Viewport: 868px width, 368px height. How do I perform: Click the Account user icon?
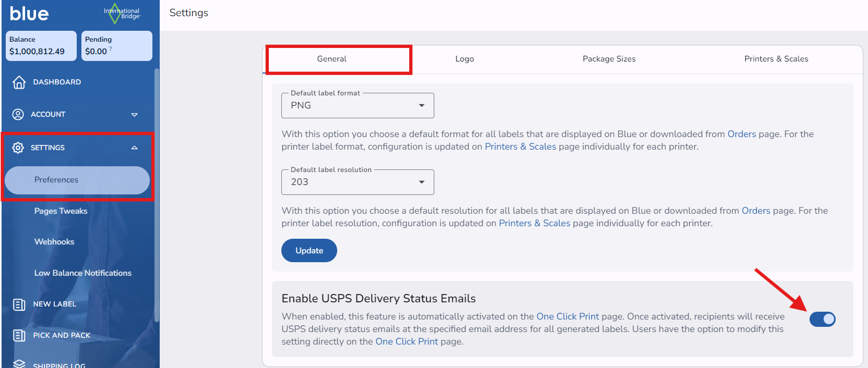18,115
